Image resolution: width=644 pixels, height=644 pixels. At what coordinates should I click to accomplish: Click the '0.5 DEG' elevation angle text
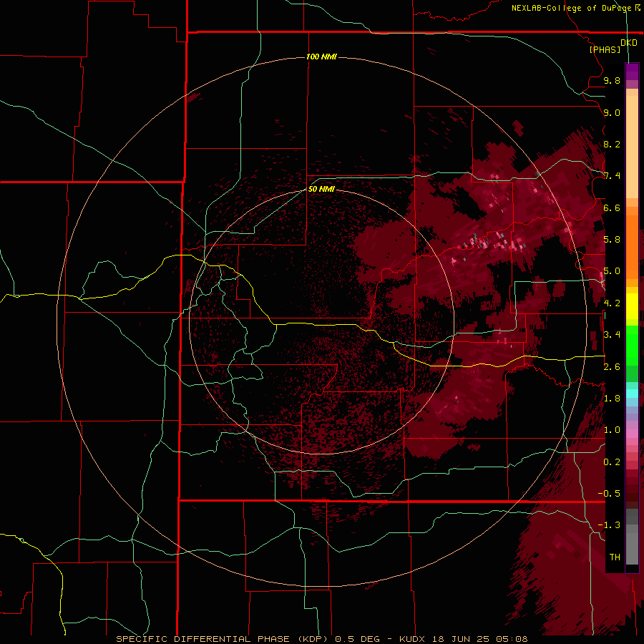tap(357, 639)
